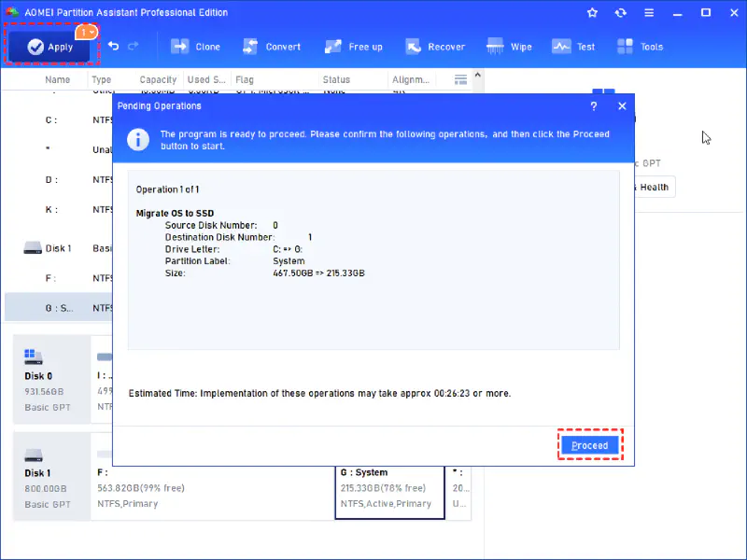Click the help question mark in dialog
The width and height of the screenshot is (747, 560).
click(x=594, y=106)
